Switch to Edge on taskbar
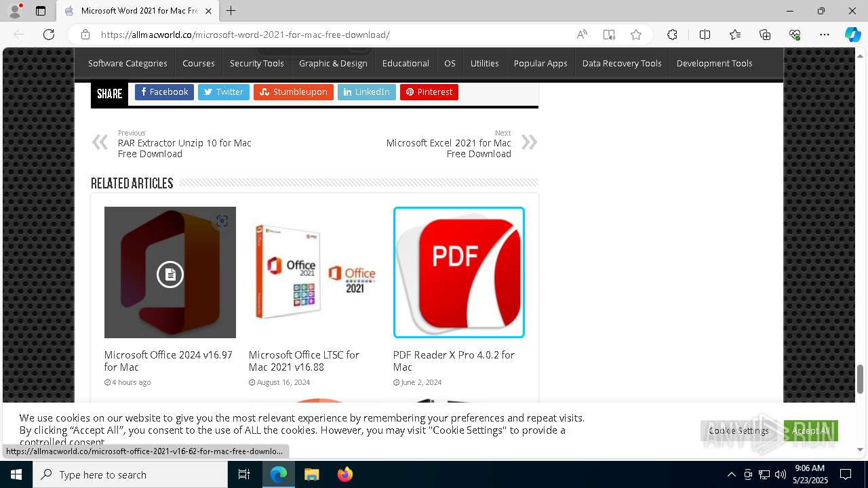 279,474
